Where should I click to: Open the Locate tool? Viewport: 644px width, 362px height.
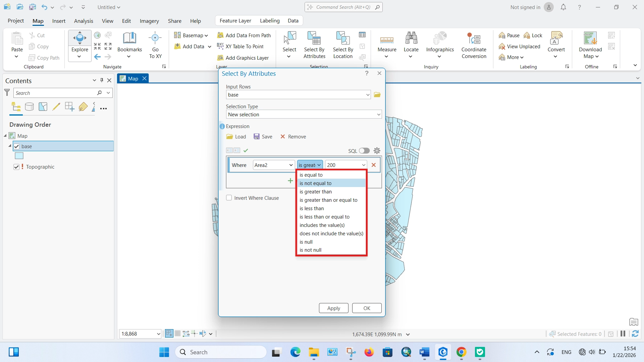pyautogui.click(x=411, y=45)
